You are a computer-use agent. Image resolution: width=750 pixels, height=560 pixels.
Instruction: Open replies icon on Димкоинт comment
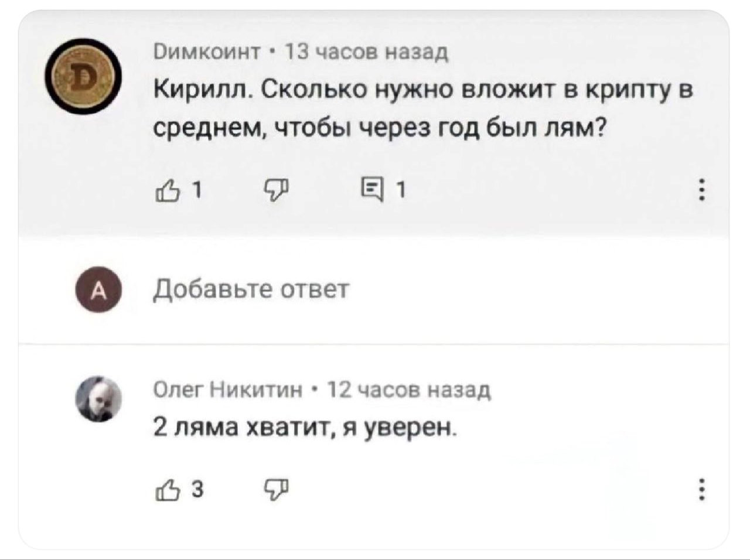[370, 190]
